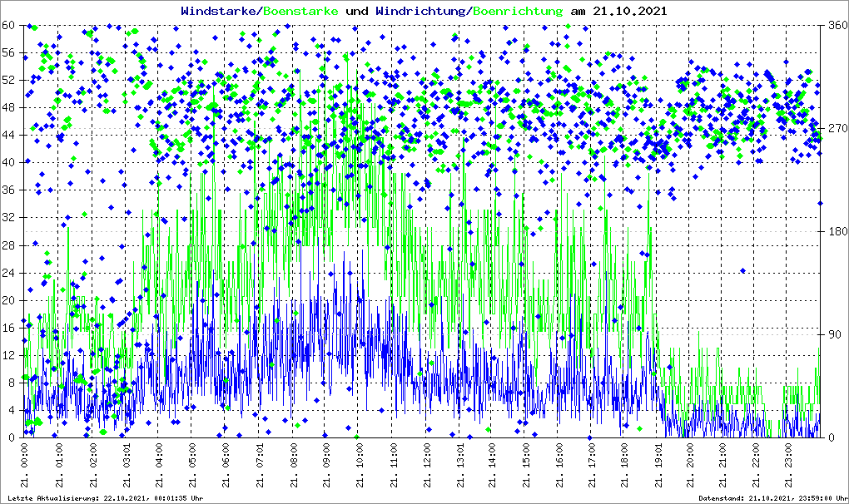The image size is (849, 504).
Task: Click the '24' label on the wind speed axis
Action: coord(8,273)
